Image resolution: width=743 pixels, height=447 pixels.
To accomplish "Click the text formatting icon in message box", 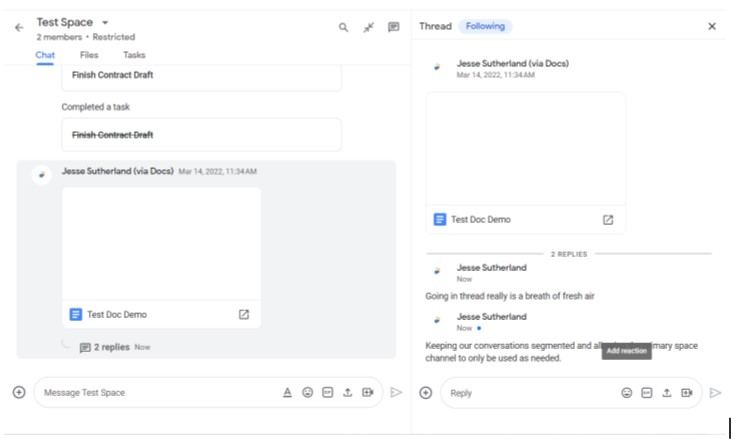I will click(x=287, y=393).
